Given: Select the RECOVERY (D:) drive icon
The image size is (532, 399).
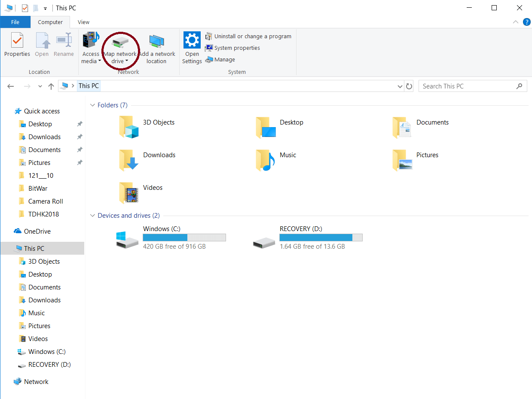Looking at the screenshot, I should click(264, 243).
